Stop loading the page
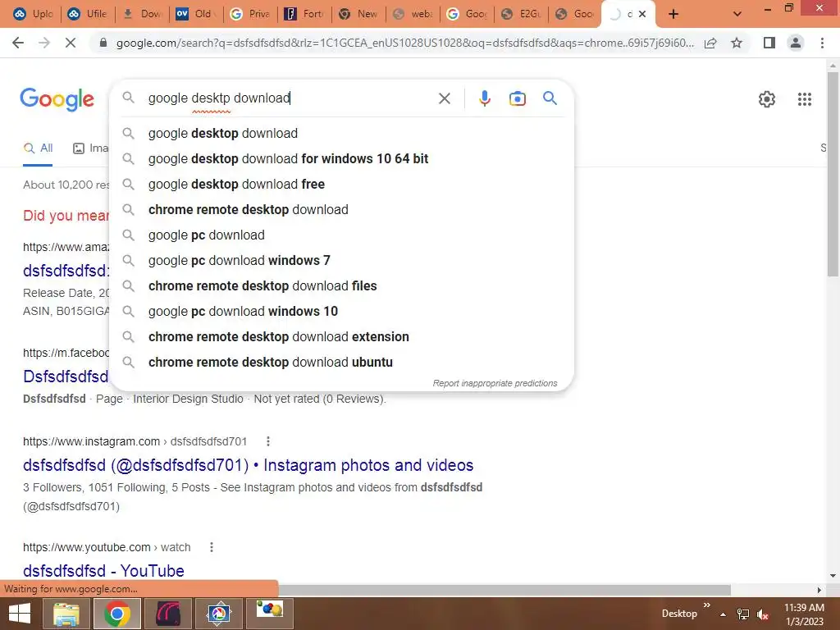This screenshot has width=840, height=630. pyautogui.click(x=71, y=43)
